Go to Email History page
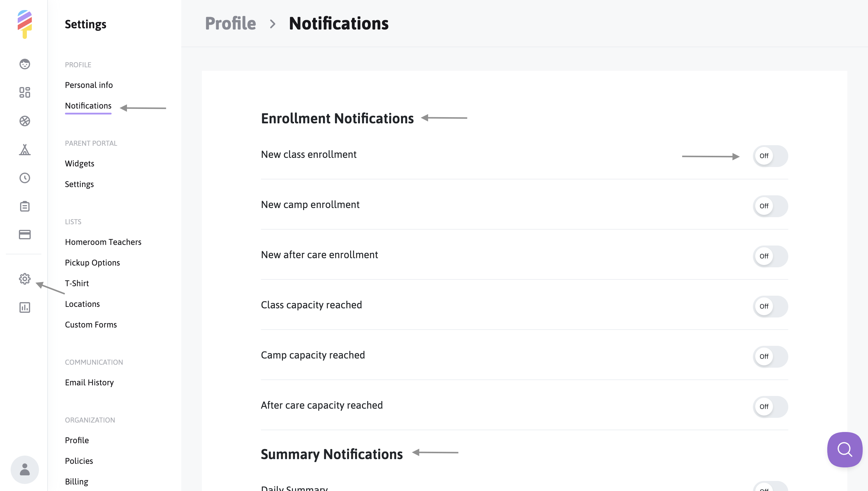The width and height of the screenshot is (868, 491). 89,382
